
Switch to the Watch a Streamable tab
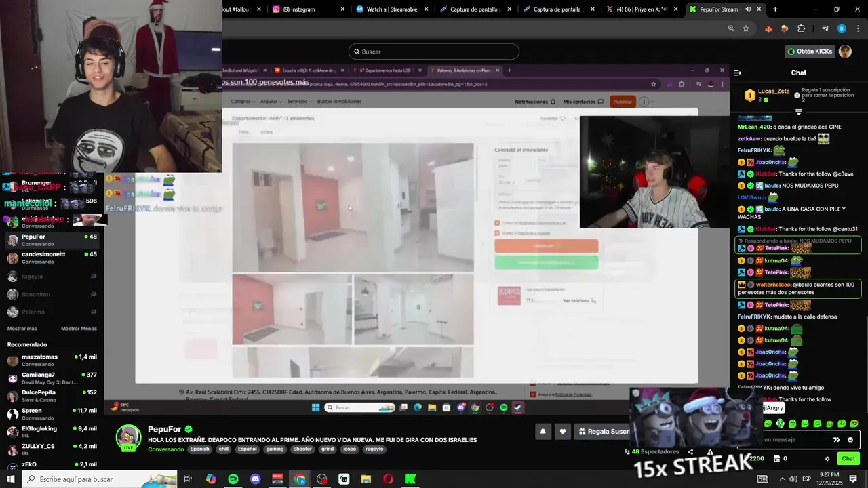click(x=391, y=9)
